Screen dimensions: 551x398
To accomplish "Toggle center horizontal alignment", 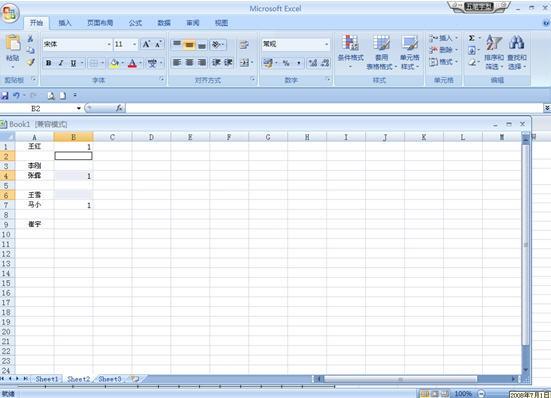I will tap(189, 63).
